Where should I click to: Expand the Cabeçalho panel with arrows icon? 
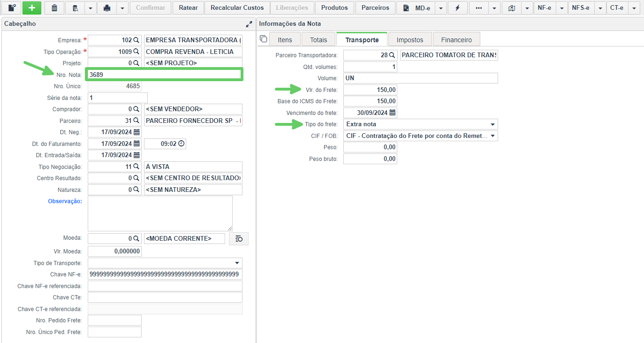point(249,23)
